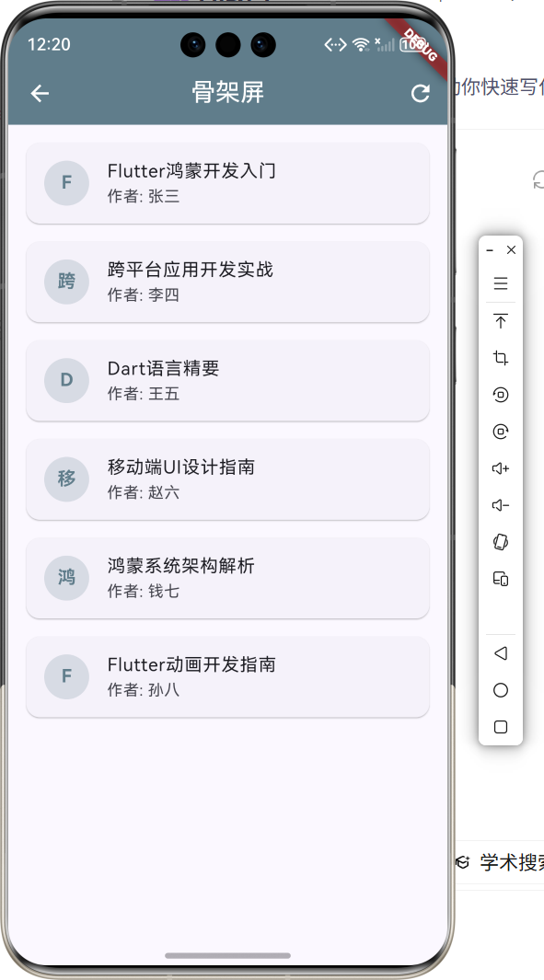Open the Flutter鸿蒙开发入门 book entry

(227, 183)
